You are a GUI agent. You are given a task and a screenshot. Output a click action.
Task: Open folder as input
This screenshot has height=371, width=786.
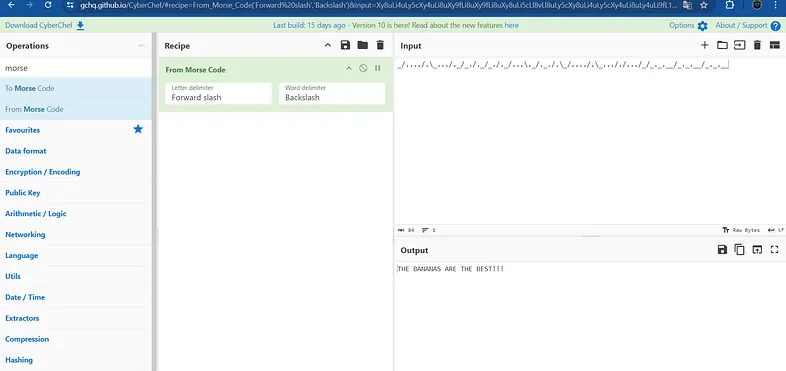pyautogui.click(x=722, y=45)
